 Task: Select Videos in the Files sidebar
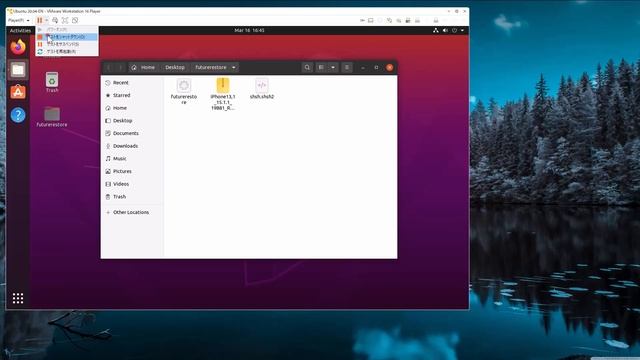pos(132,184)
